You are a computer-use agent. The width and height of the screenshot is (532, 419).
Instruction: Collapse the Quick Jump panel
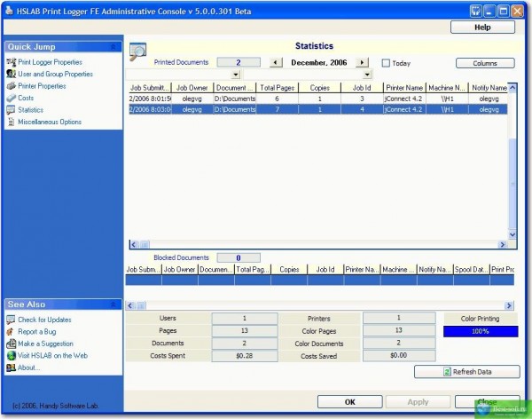pyautogui.click(x=113, y=46)
